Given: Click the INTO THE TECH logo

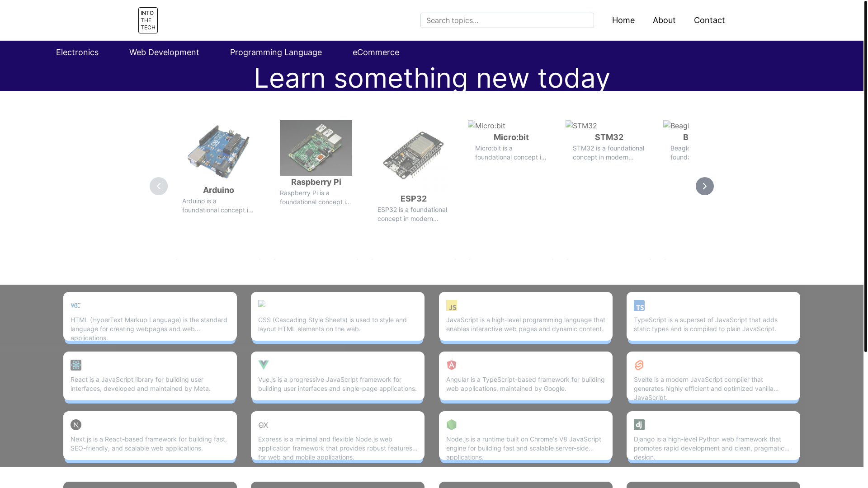Looking at the screenshot, I should tap(148, 20).
